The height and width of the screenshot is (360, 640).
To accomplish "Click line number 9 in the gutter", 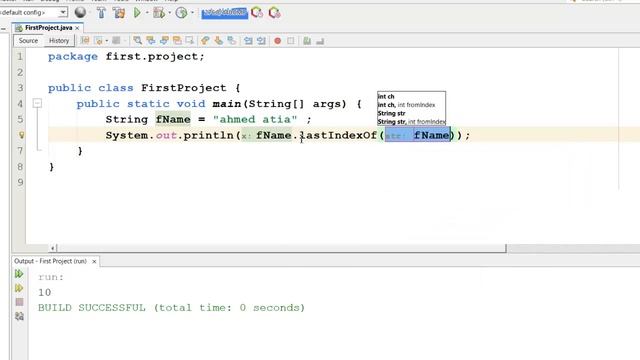I will click(x=20, y=182).
